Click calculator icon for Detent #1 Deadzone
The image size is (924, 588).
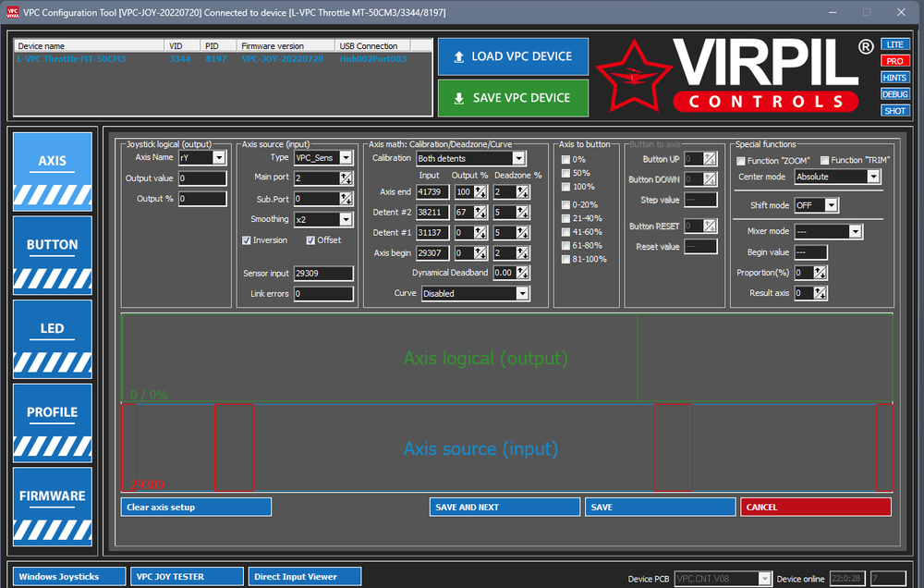point(522,232)
